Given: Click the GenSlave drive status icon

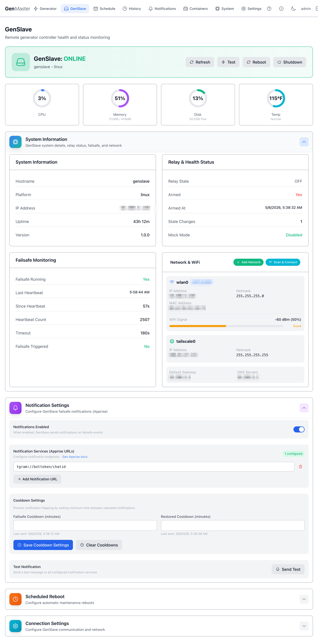Looking at the screenshot, I should point(21,62).
